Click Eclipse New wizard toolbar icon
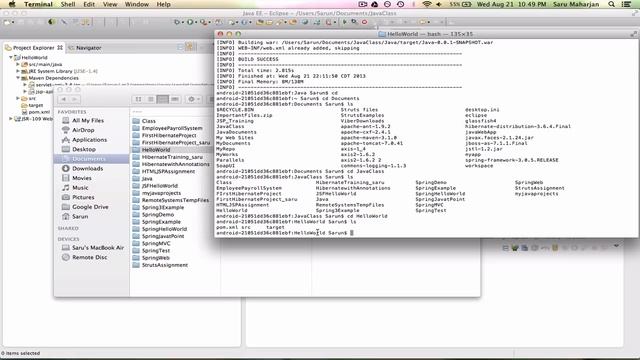 click(8, 22)
